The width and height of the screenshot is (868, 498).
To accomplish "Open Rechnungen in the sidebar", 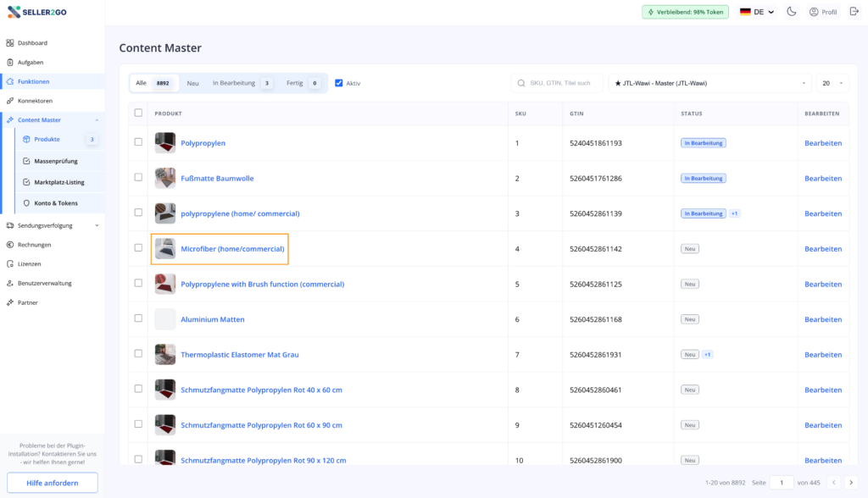I will (34, 245).
